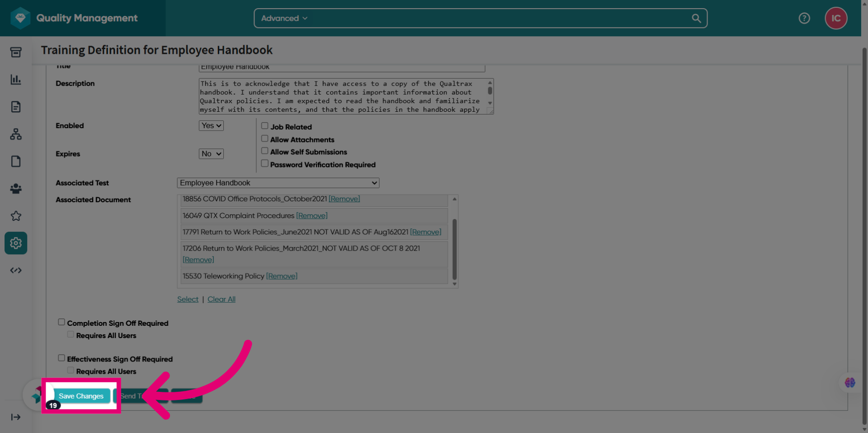This screenshot has width=868, height=433.
Task: Open the bar chart reports icon
Action: click(16, 80)
